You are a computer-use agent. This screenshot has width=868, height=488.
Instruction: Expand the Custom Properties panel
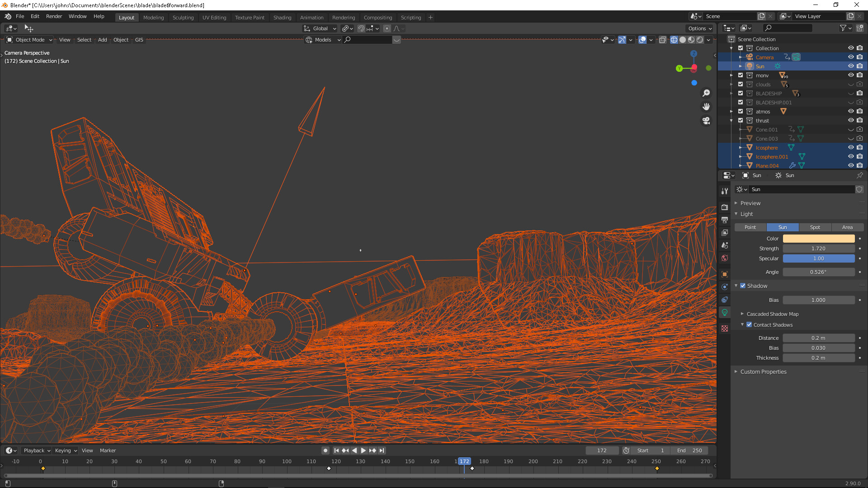[x=763, y=372]
